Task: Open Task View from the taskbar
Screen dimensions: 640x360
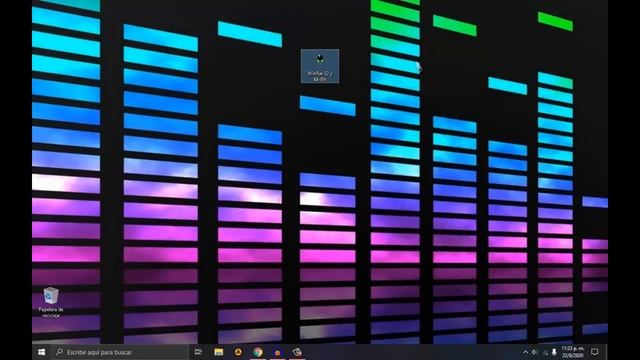Action: (198, 352)
